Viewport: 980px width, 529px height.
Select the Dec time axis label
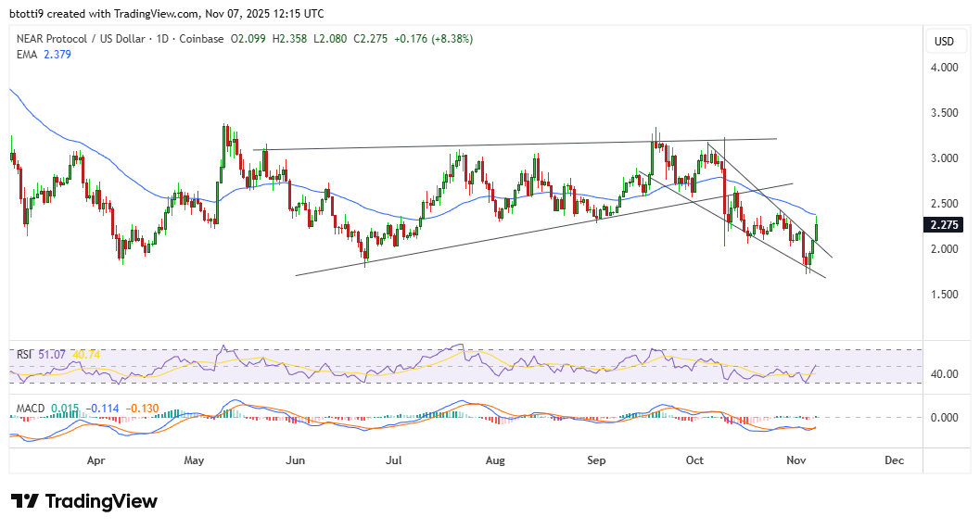tap(894, 460)
